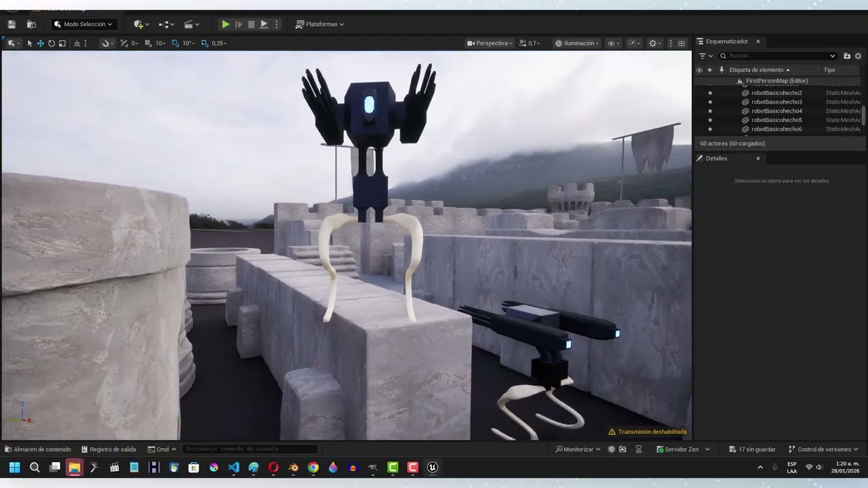Open the transform tools three-dot overflow
The width and height of the screenshot is (868, 488).
pyautogui.click(x=85, y=43)
